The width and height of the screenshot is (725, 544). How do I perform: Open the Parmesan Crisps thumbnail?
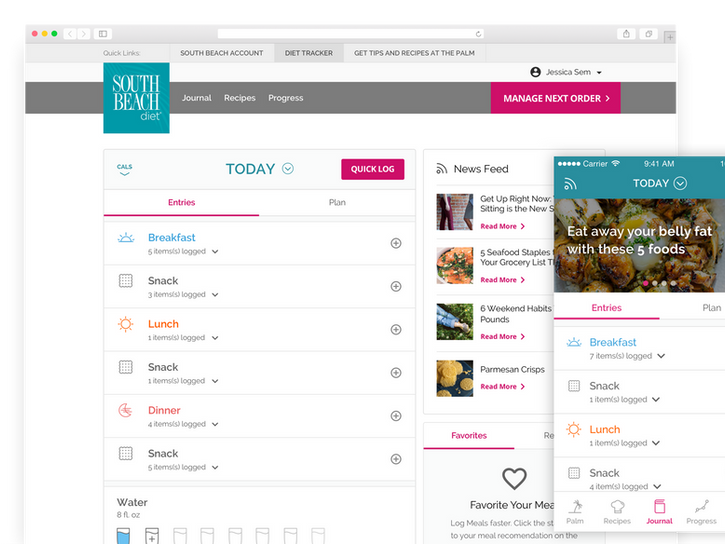[x=455, y=379]
